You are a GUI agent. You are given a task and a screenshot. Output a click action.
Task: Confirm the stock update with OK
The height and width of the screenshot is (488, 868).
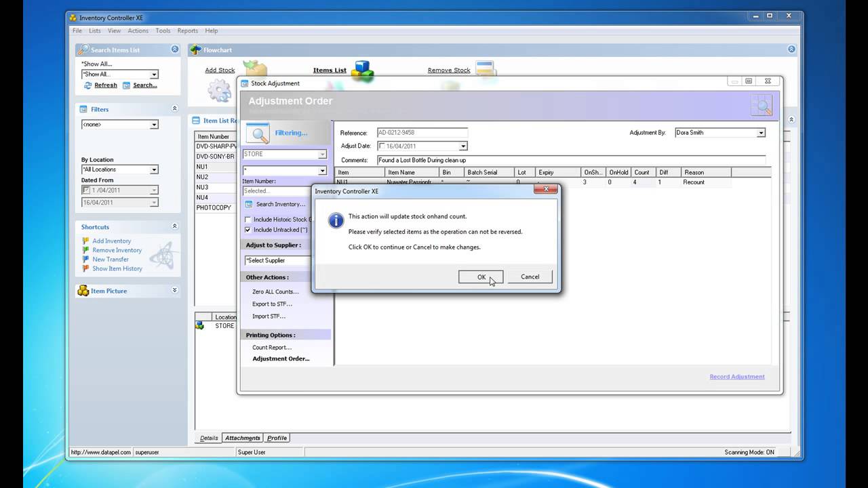(481, 277)
